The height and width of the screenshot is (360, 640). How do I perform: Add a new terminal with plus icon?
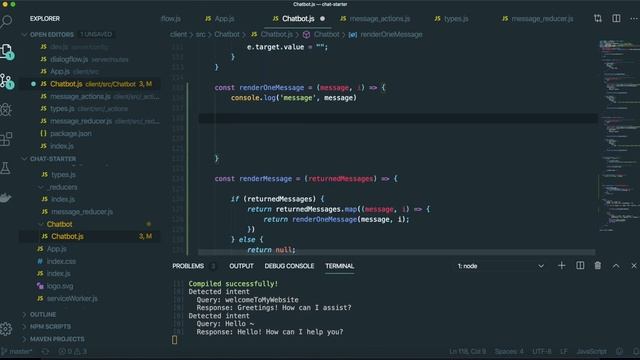tap(562, 266)
